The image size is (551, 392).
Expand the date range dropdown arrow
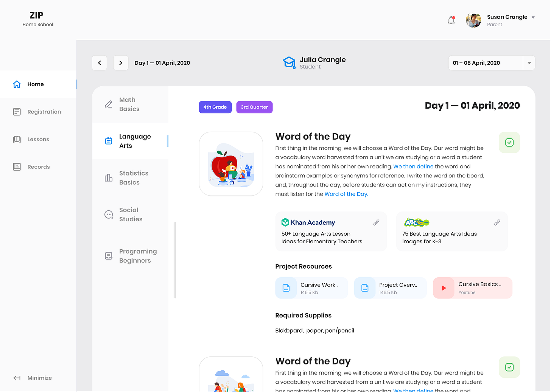[529, 63]
